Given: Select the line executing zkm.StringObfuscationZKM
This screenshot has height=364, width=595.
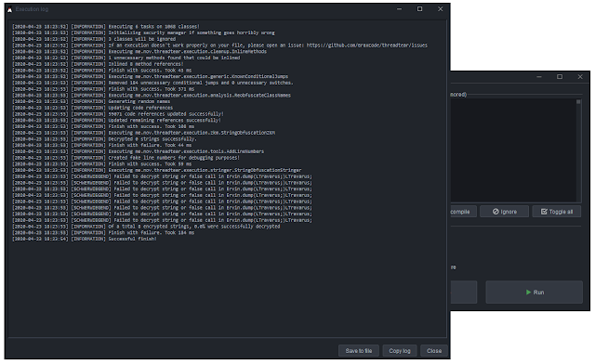Looking at the screenshot, I should click(x=143, y=133).
